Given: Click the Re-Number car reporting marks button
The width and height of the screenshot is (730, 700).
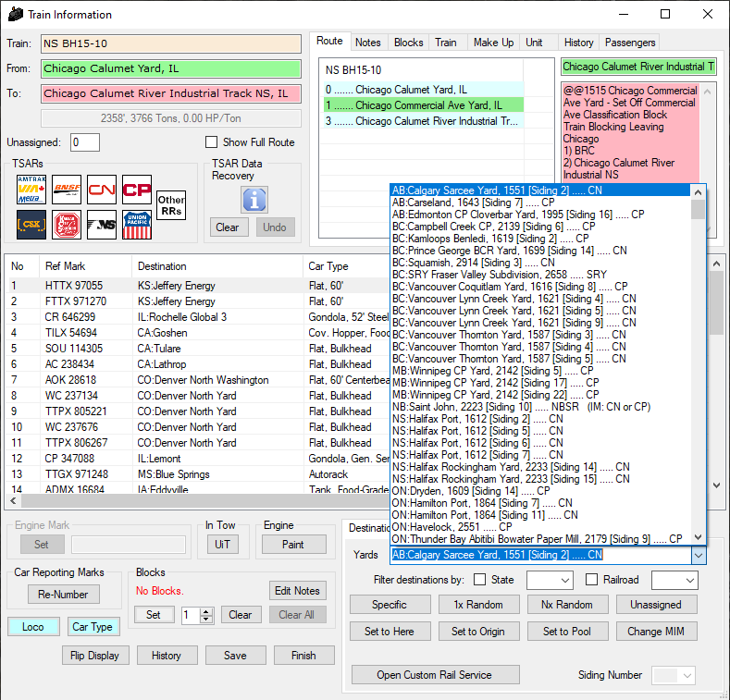Looking at the screenshot, I should 63,595.
